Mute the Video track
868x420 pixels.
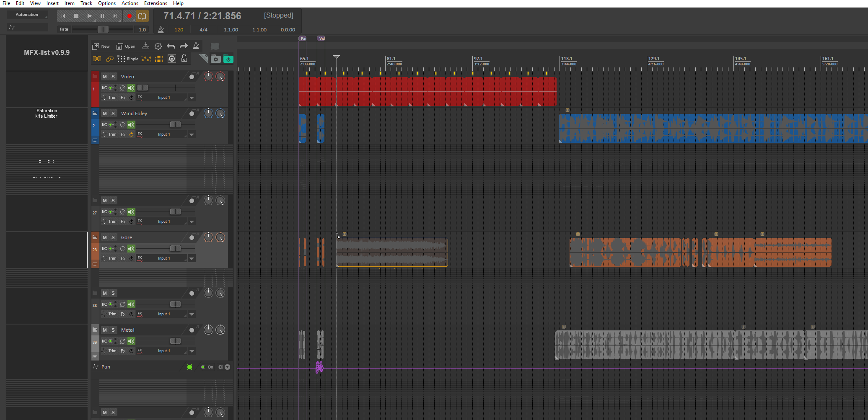pyautogui.click(x=105, y=77)
